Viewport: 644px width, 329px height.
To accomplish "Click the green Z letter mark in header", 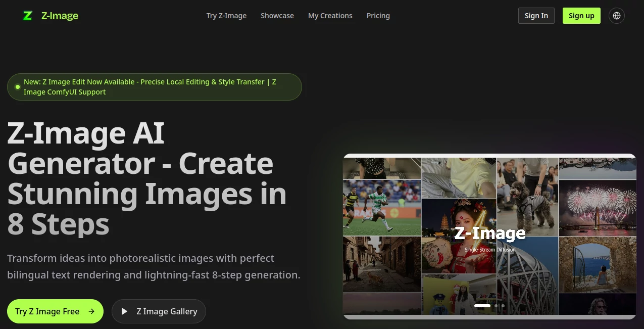I will (x=28, y=16).
